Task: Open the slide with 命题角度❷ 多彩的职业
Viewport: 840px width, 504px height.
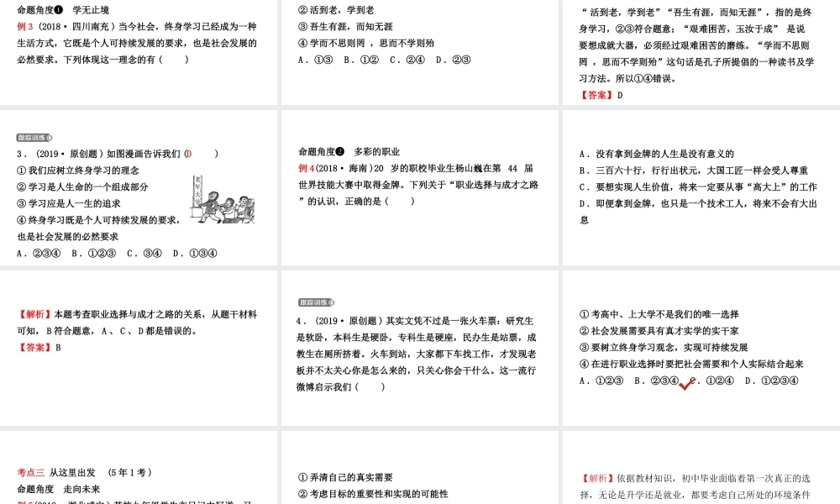Action: pos(420,187)
